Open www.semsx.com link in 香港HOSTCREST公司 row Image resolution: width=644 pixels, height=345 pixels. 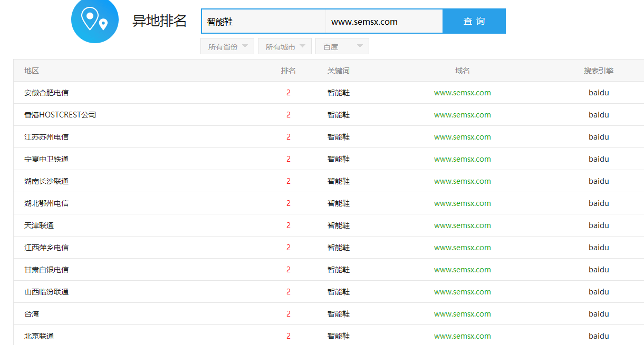click(463, 115)
